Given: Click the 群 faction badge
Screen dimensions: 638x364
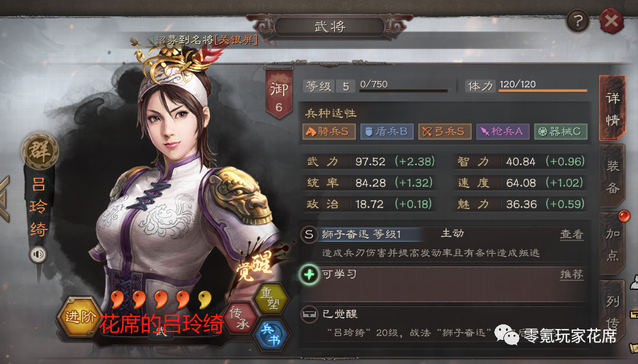Looking at the screenshot, I should click(40, 151).
